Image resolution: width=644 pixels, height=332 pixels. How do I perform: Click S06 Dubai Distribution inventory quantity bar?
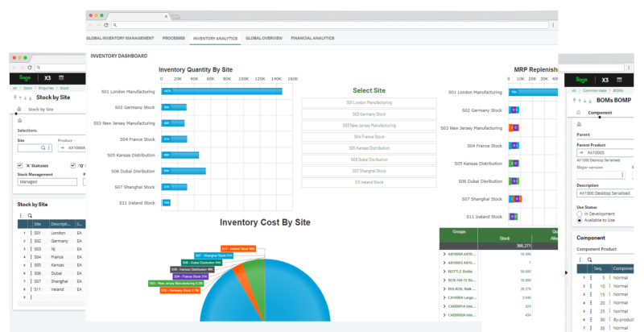184,171
